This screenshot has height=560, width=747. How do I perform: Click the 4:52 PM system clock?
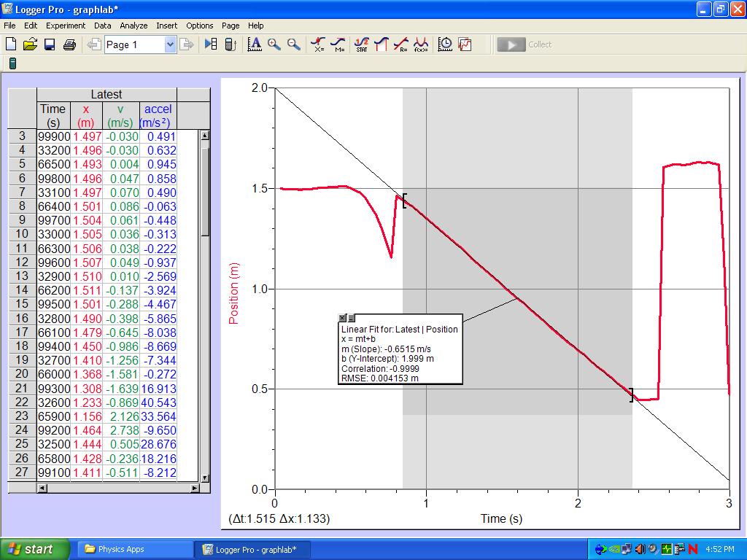click(720, 549)
